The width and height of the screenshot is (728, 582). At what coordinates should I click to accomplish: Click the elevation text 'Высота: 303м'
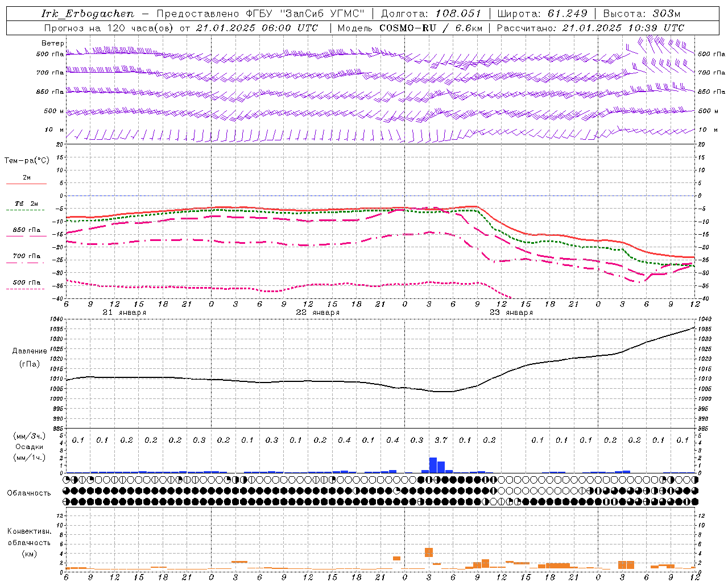[x=641, y=14]
